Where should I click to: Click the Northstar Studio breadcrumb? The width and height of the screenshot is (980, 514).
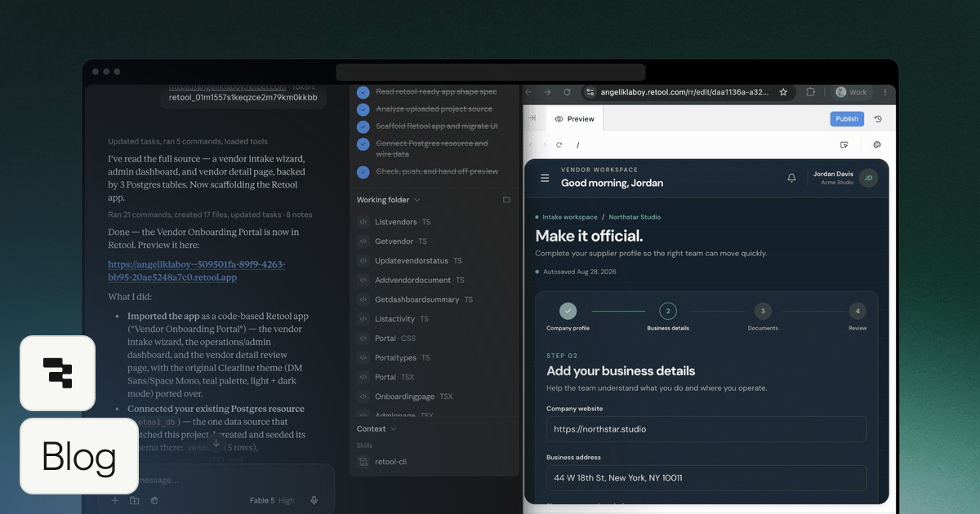pyautogui.click(x=635, y=217)
